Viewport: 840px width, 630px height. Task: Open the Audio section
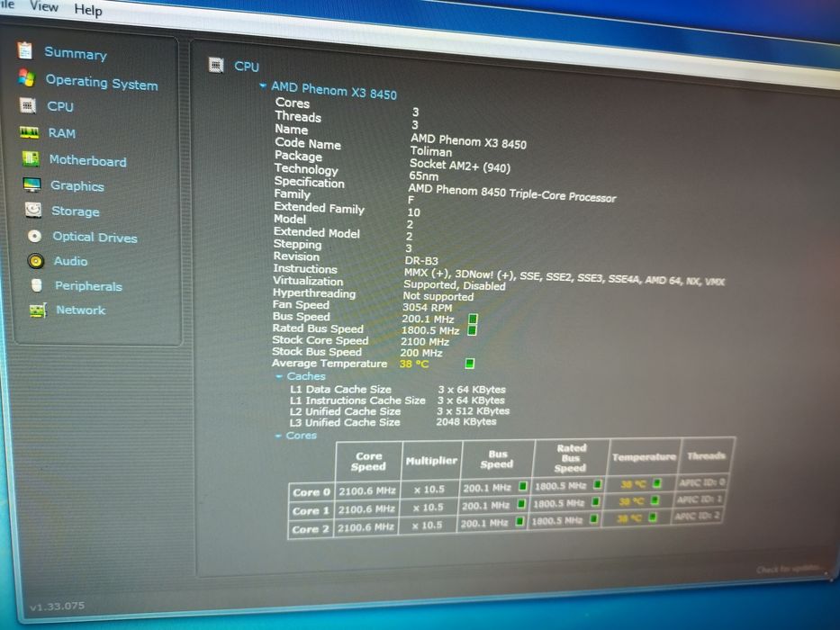tap(71, 261)
